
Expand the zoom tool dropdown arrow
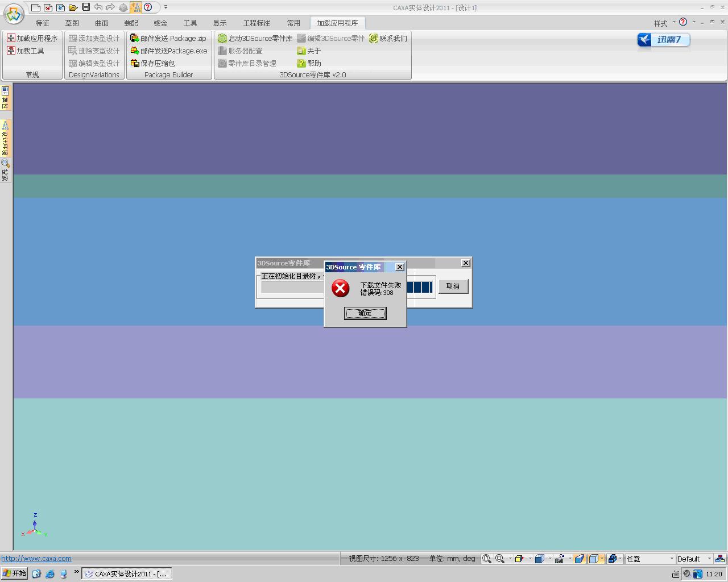[x=510, y=559]
